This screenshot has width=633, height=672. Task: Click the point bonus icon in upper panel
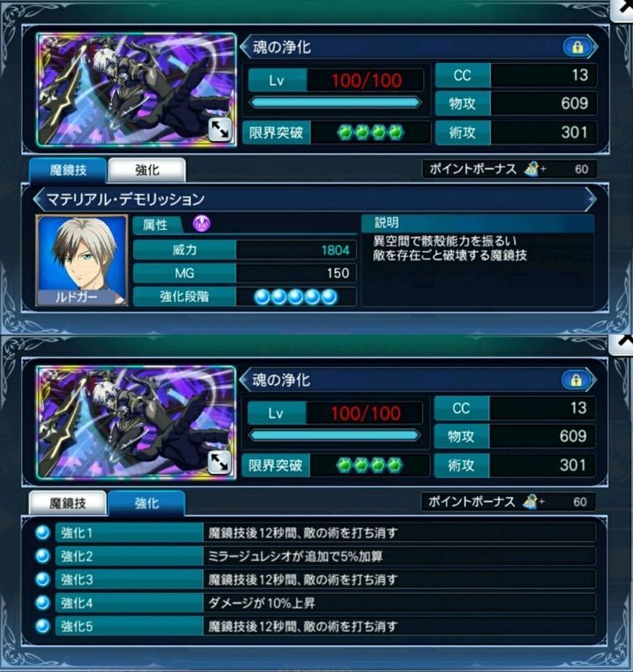[531, 169]
